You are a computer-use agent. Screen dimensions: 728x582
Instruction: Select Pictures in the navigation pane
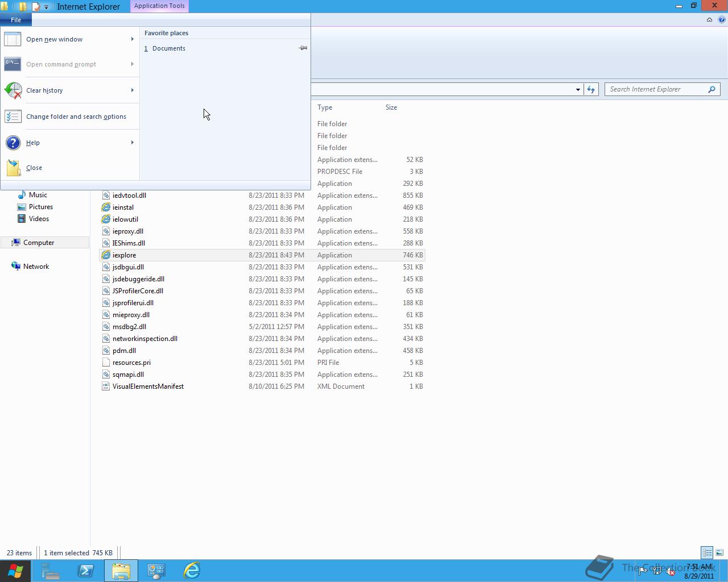click(41, 207)
